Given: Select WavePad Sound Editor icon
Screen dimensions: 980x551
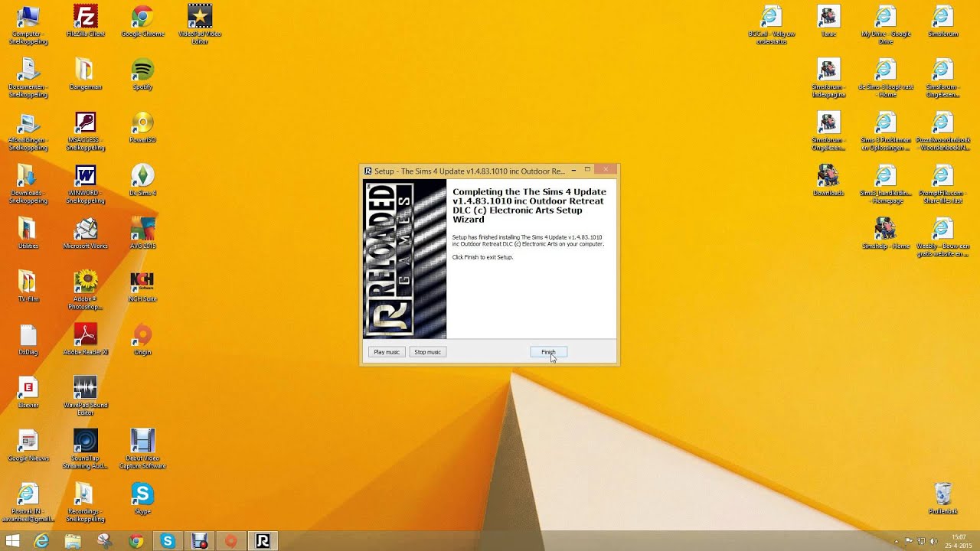Looking at the screenshot, I should coord(85,395).
